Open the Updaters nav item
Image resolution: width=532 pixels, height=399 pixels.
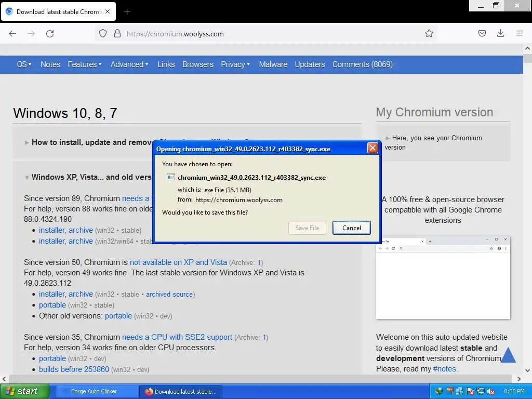[x=310, y=64]
